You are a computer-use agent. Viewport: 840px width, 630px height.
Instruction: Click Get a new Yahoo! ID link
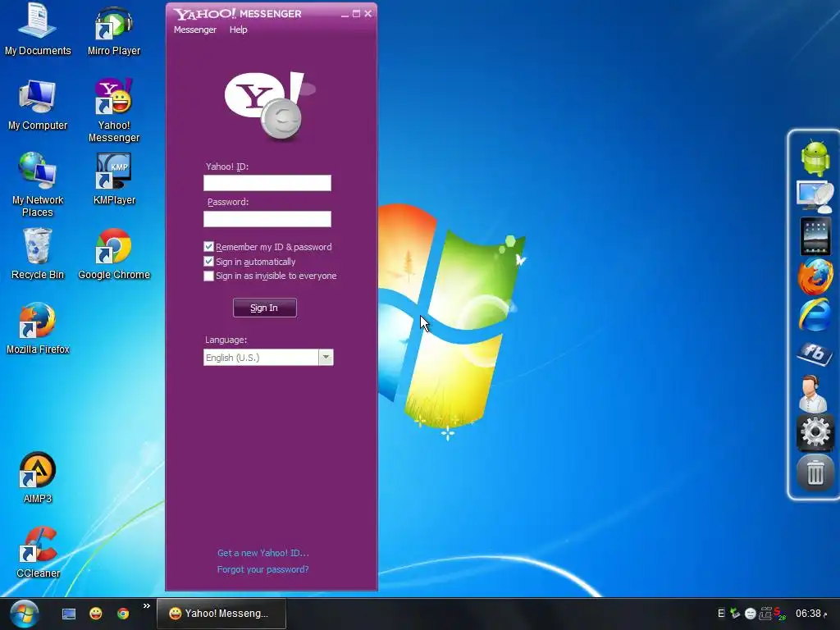point(263,553)
